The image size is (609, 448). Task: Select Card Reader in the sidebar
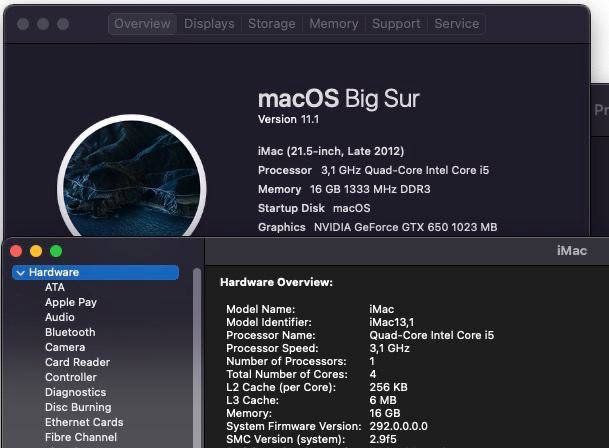click(x=77, y=362)
